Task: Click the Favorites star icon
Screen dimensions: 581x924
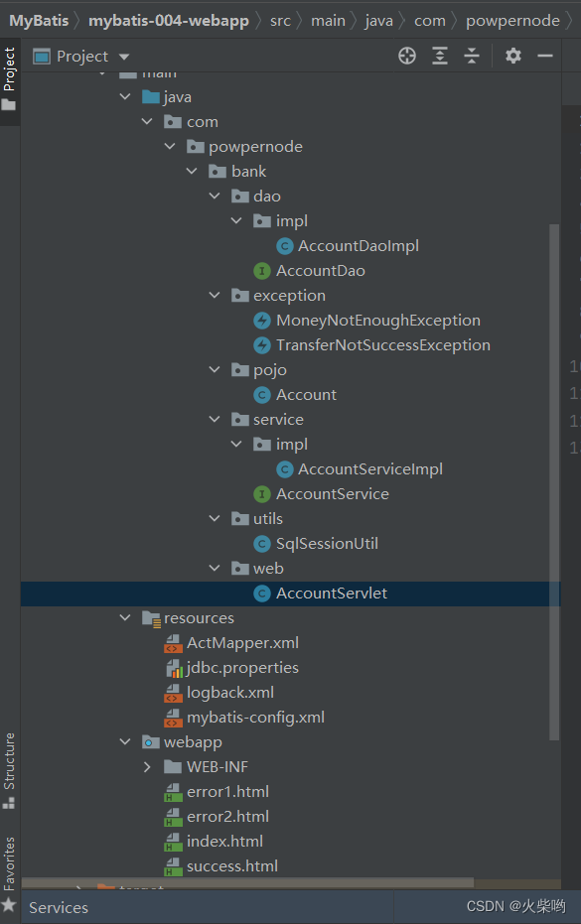Action: 9,905
